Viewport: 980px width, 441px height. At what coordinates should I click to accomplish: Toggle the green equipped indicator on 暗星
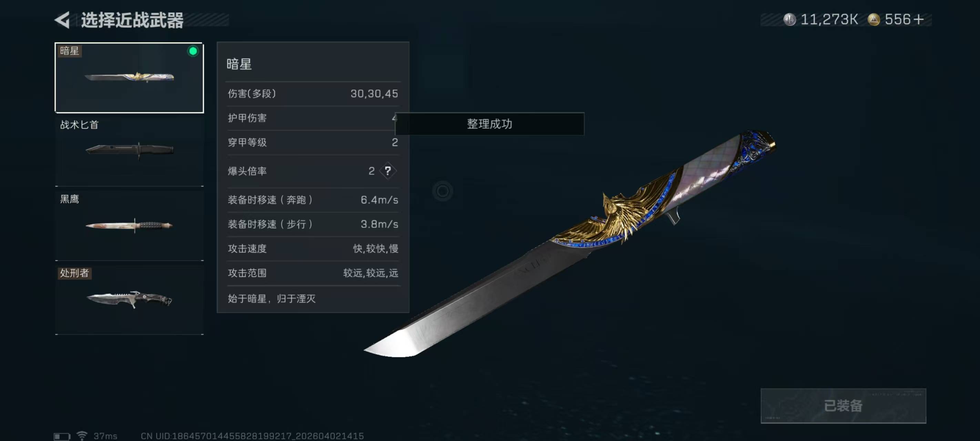pyautogui.click(x=193, y=51)
